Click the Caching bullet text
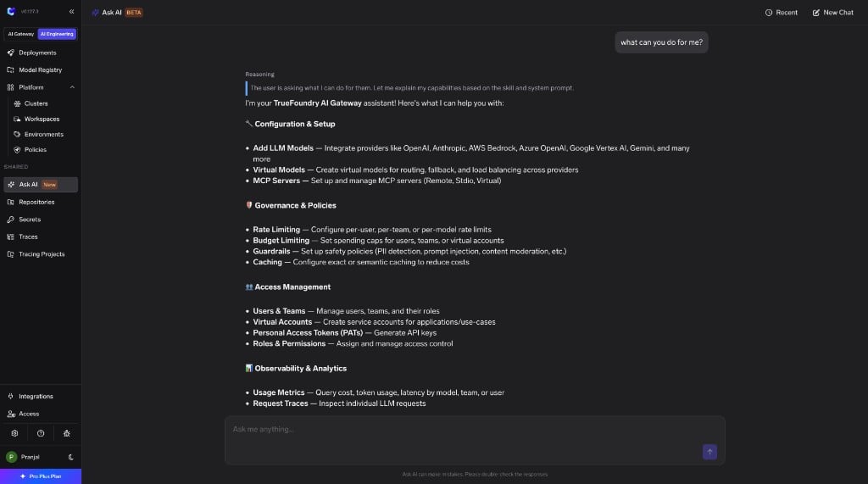The image size is (868, 484). pyautogui.click(x=361, y=262)
